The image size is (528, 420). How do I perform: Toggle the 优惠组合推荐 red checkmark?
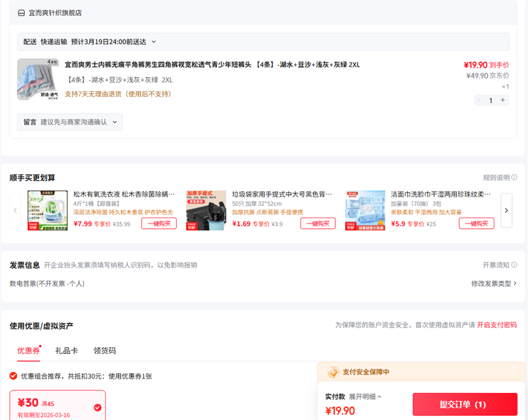click(x=13, y=376)
